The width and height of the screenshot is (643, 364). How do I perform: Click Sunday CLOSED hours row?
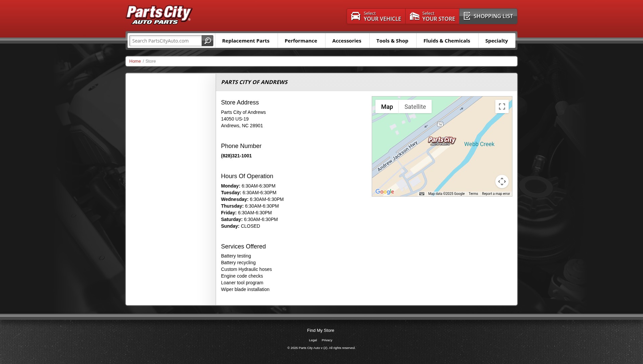click(x=240, y=226)
